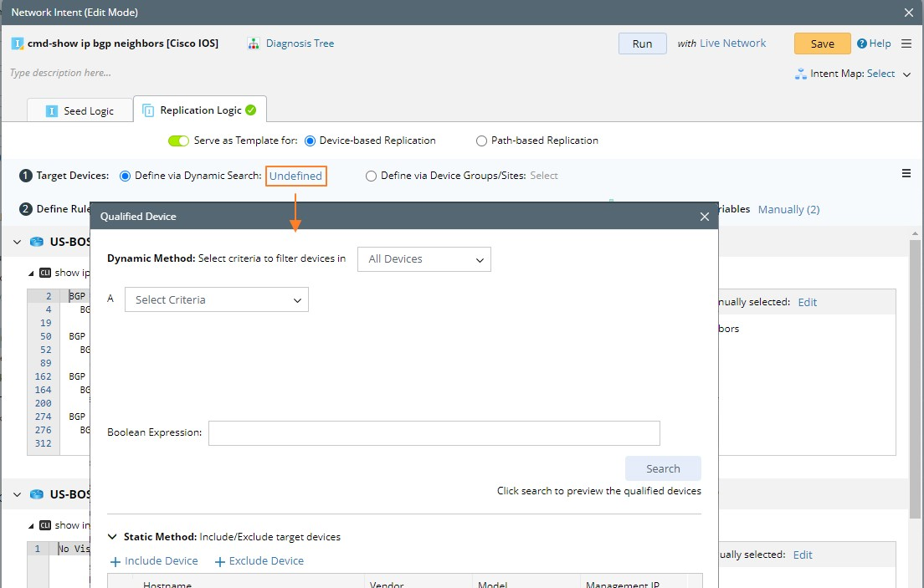Viewport: 924px width, 588px height.
Task: Click the Undefined dynamic search link
Action: pyautogui.click(x=295, y=176)
